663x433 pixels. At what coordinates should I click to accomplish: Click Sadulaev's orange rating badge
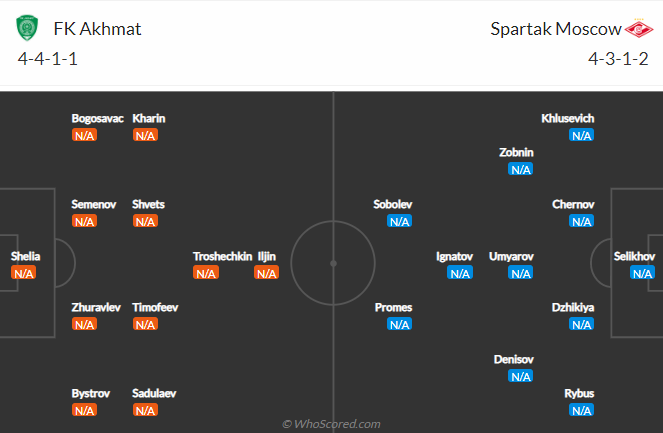(145, 409)
